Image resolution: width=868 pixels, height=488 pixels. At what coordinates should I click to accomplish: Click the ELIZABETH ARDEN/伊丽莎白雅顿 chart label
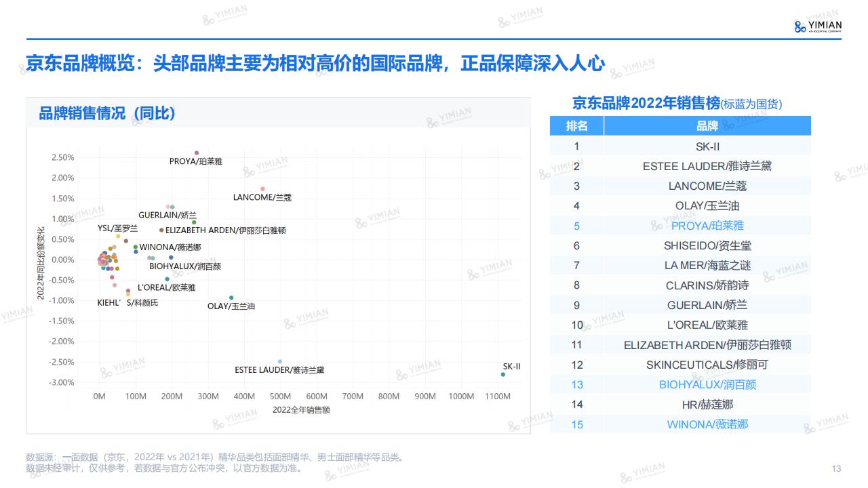226,230
